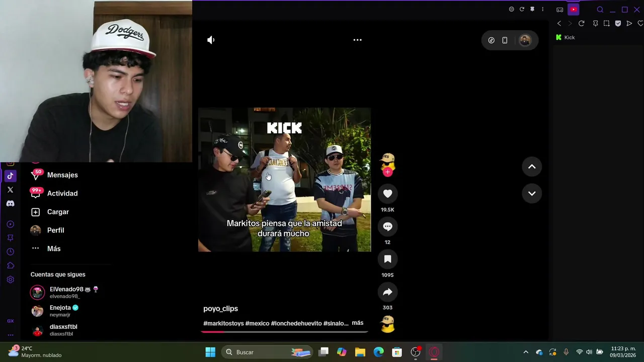Open Microsoft Edge from the taskbar
Screen dimensions: 644x362
click(x=379, y=352)
